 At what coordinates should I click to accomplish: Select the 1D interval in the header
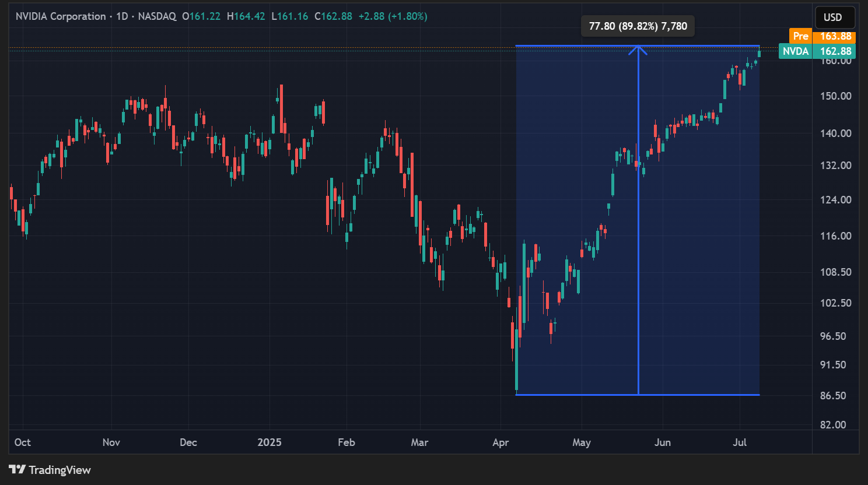(x=122, y=16)
